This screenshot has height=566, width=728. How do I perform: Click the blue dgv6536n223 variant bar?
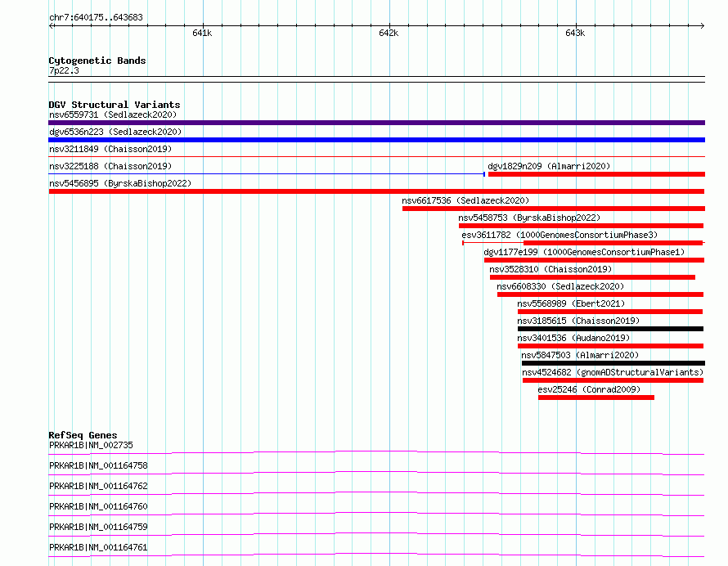(x=376, y=140)
